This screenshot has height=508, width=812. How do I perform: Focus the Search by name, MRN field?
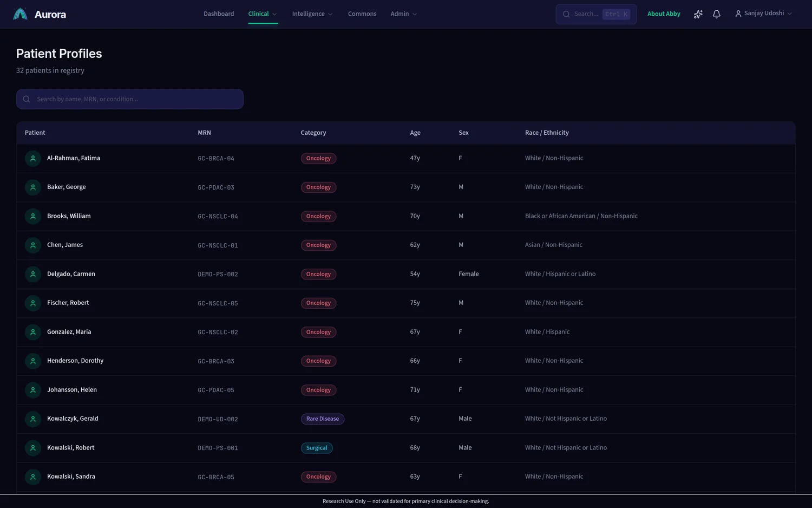pyautogui.click(x=130, y=99)
